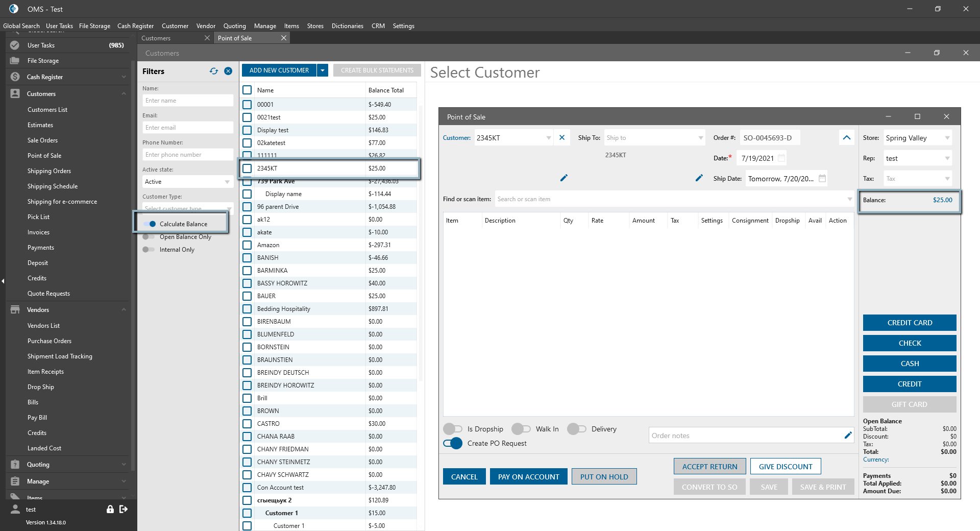Open the Dictionaries menu
Viewport: 980px width, 531px height.
click(347, 26)
